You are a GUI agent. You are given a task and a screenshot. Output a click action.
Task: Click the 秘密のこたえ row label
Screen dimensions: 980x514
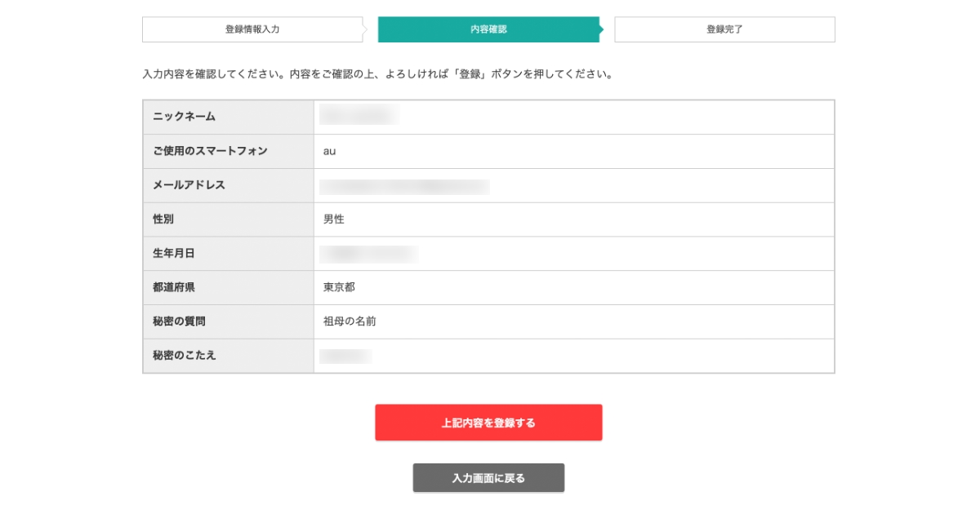click(184, 356)
